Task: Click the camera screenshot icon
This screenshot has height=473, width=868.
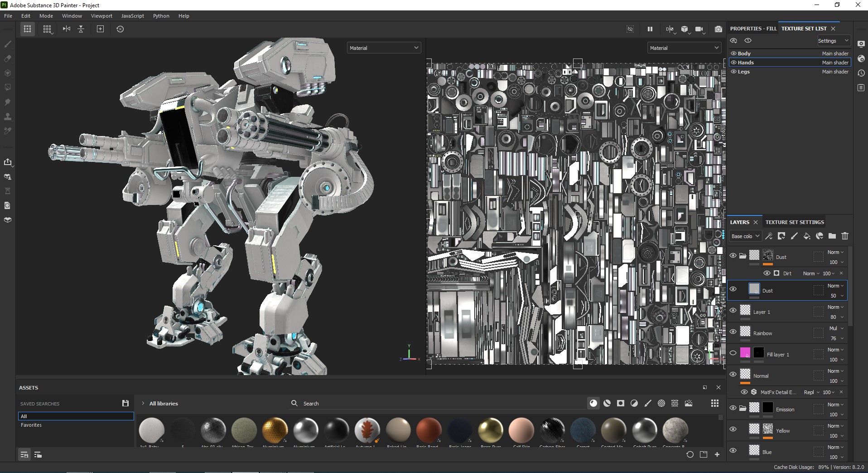Action: click(x=718, y=29)
